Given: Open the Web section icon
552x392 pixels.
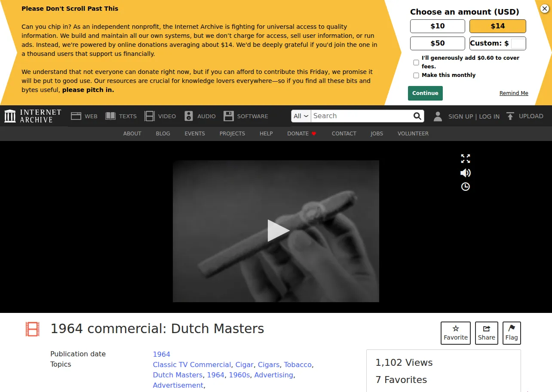Looking at the screenshot, I should pyautogui.click(x=76, y=116).
